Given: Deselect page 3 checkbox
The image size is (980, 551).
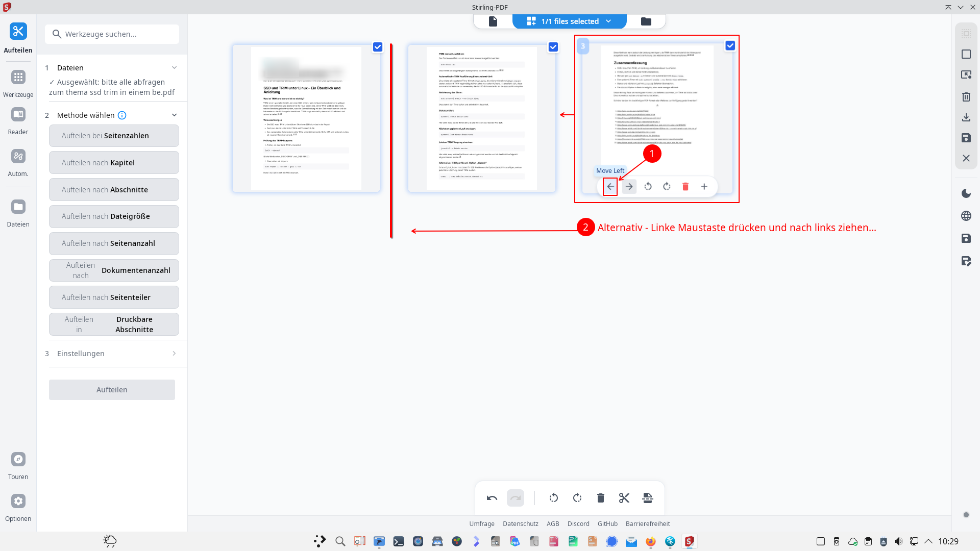Looking at the screenshot, I should click(730, 45).
